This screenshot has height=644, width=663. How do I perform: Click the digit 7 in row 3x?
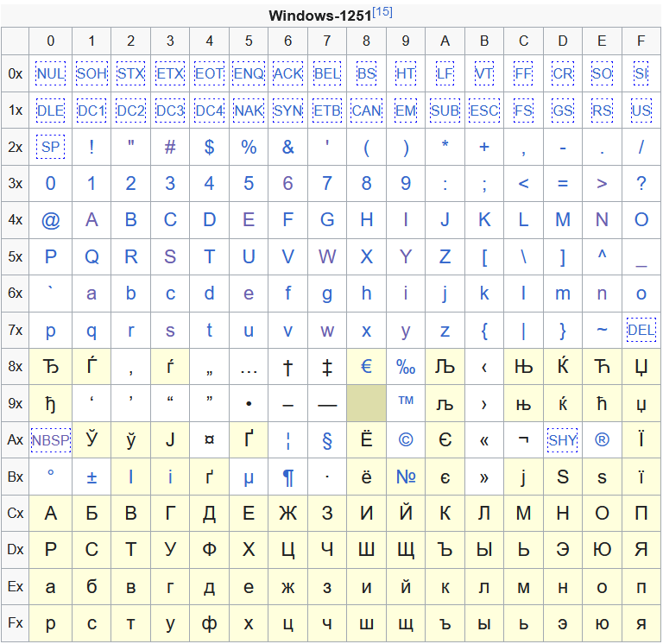tap(327, 183)
